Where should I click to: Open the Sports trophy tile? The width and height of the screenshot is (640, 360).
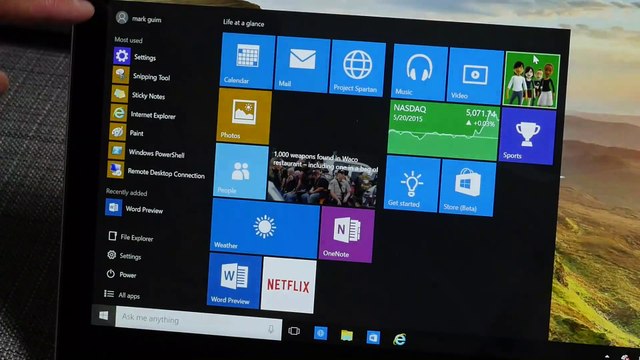point(527,136)
